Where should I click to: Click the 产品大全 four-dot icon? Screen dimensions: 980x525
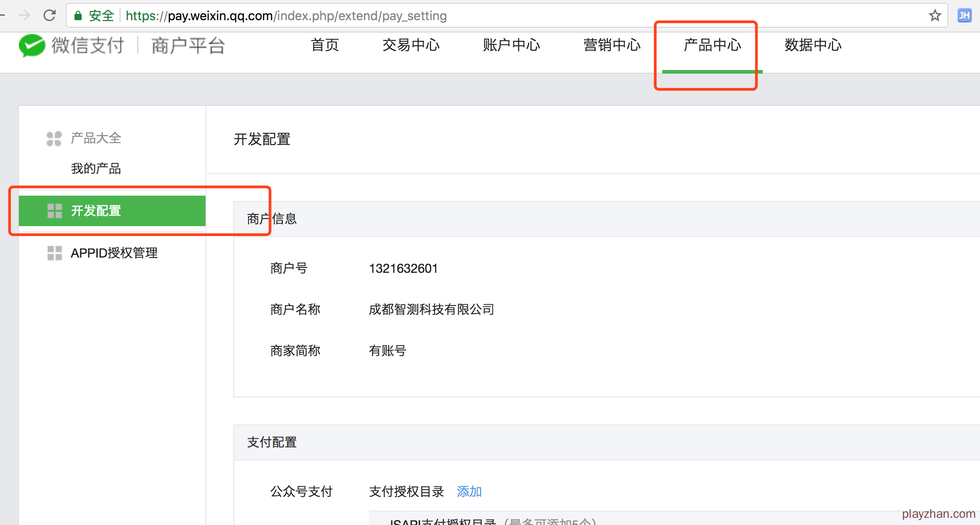[54, 139]
